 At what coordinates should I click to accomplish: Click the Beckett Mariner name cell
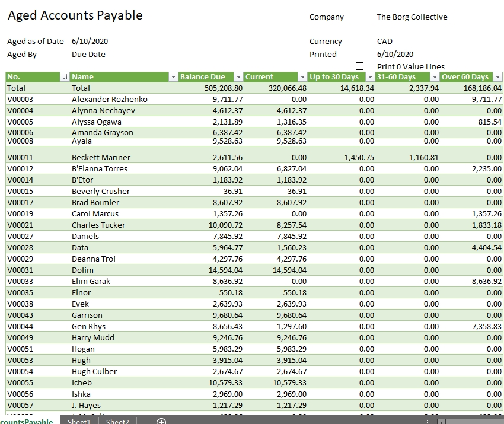pyautogui.click(x=101, y=158)
